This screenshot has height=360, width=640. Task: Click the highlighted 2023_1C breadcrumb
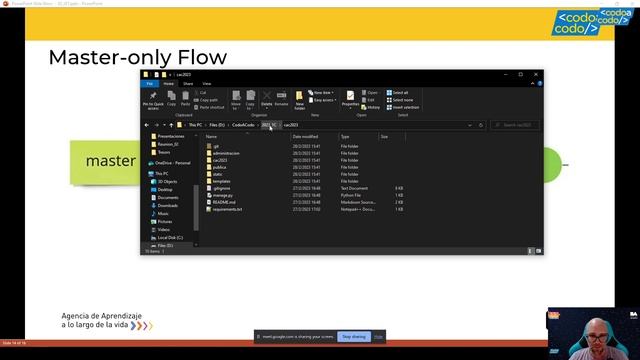coord(269,125)
